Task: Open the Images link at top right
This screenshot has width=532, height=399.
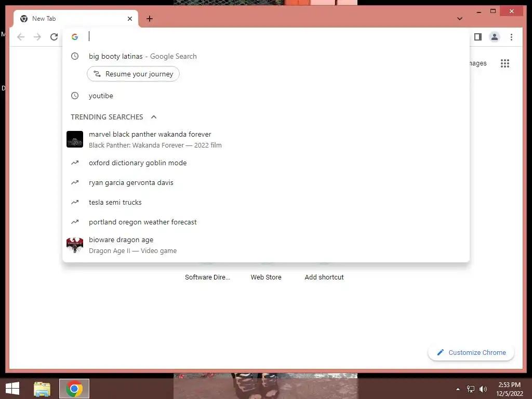Action: [478, 63]
